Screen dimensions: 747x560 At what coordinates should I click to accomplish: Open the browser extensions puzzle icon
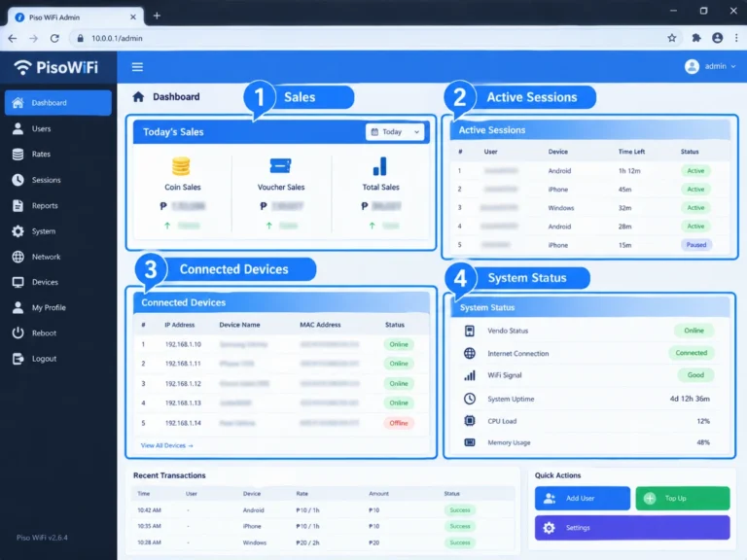tap(696, 38)
